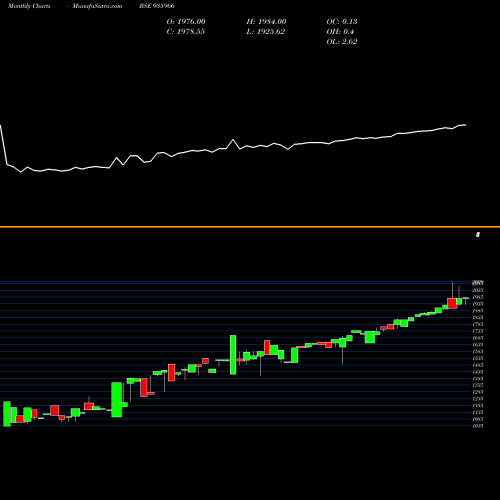Select the high value 'H: 1984.00'
The image size is (500, 500).
(x=266, y=21)
